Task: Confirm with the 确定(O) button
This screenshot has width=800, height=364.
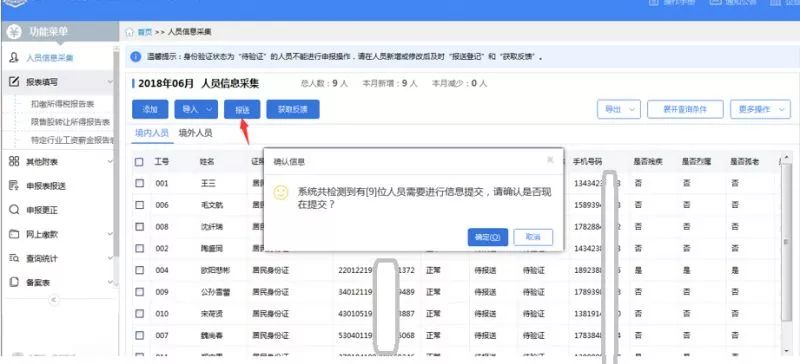Action: tap(488, 237)
